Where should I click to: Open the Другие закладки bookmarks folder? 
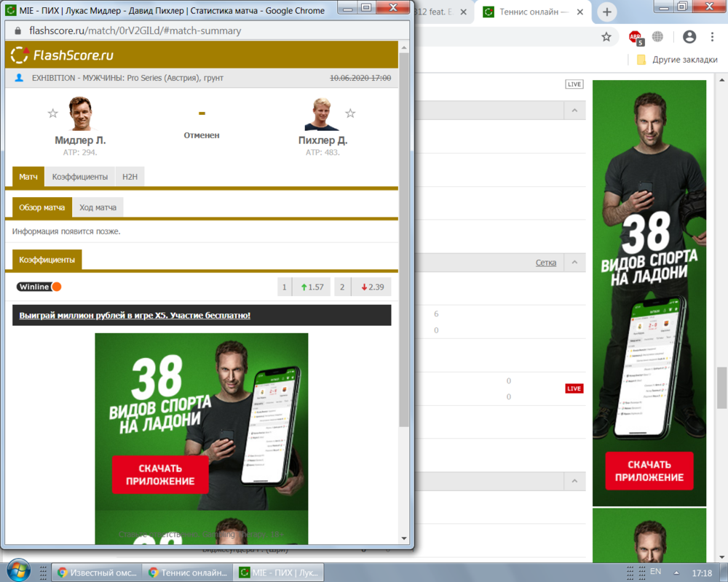tap(677, 60)
